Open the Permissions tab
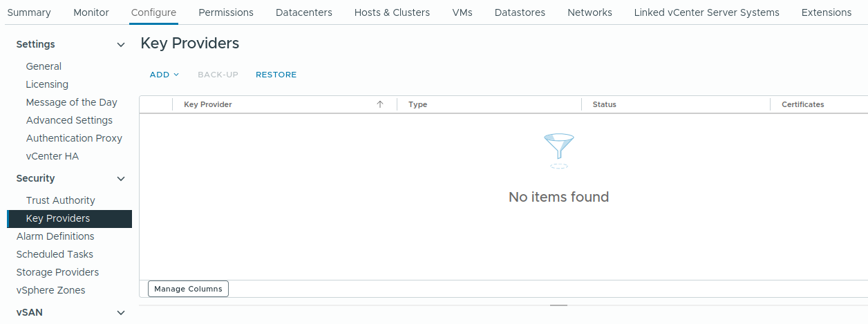This screenshot has height=324, width=868. [226, 12]
